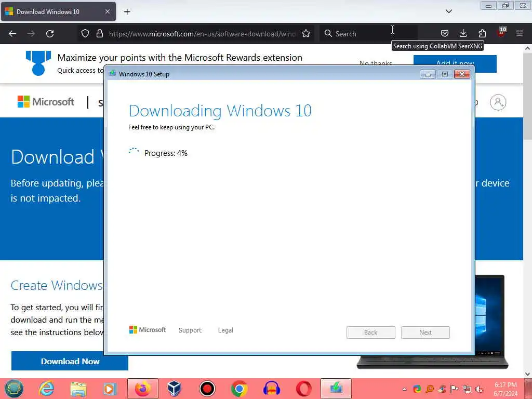Screen dimensions: 532x399
Task: Show hidden system tray icons arrow
Action: coord(404,389)
